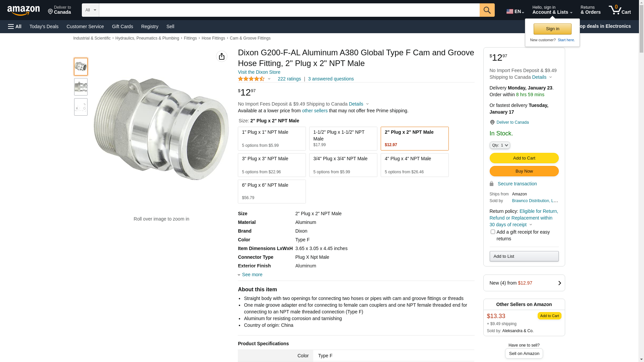Viewport: 644px width, 362px height.
Task: Select the second product thumbnail image
Action: [81, 87]
